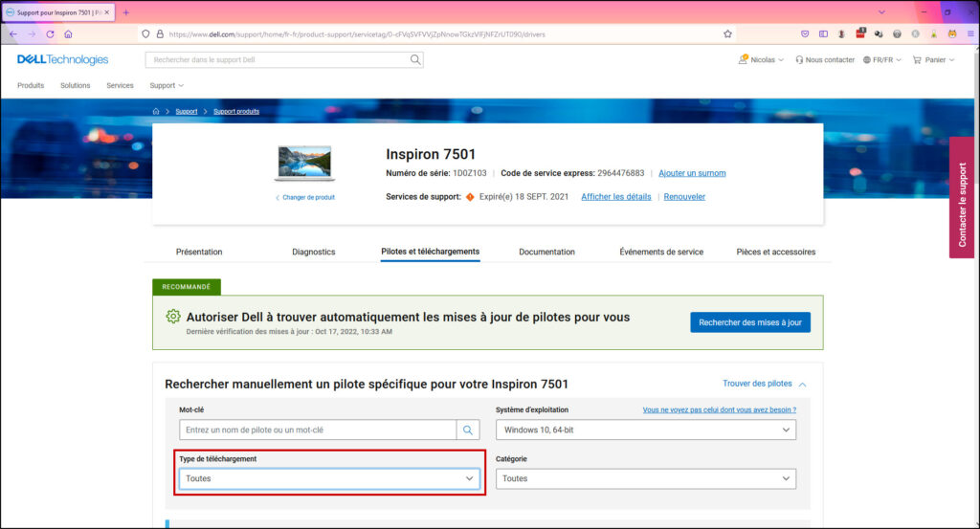Click the Renouveler link
This screenshot has height=529, width=980.
684,197
